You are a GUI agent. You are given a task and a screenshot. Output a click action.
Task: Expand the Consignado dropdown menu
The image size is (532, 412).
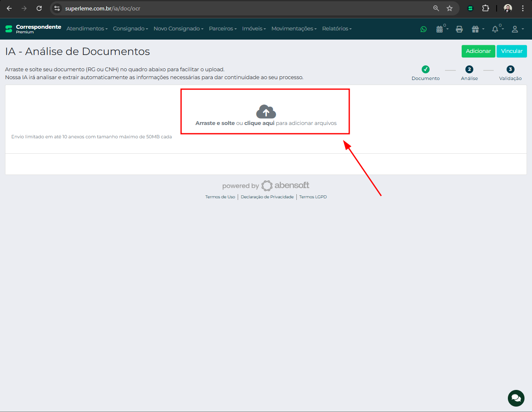[x=130, y=29]
